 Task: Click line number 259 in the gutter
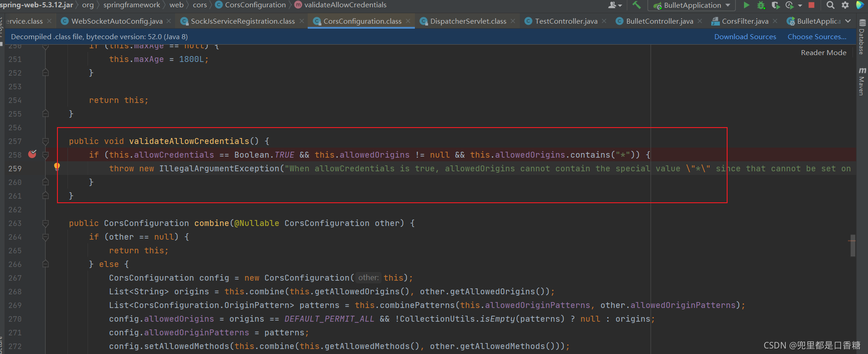pyautogui.click(x=15, y=169)
